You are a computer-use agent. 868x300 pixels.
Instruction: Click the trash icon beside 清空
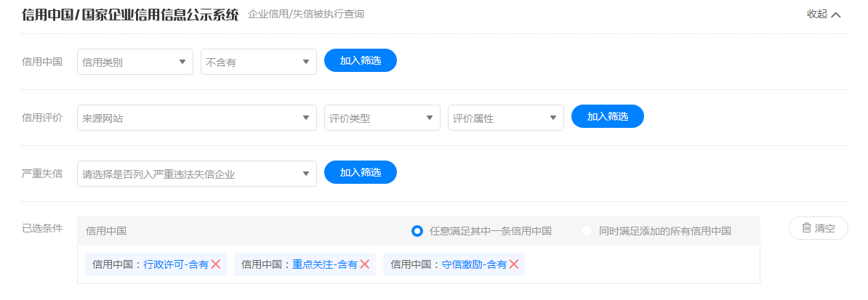[806, 228]
